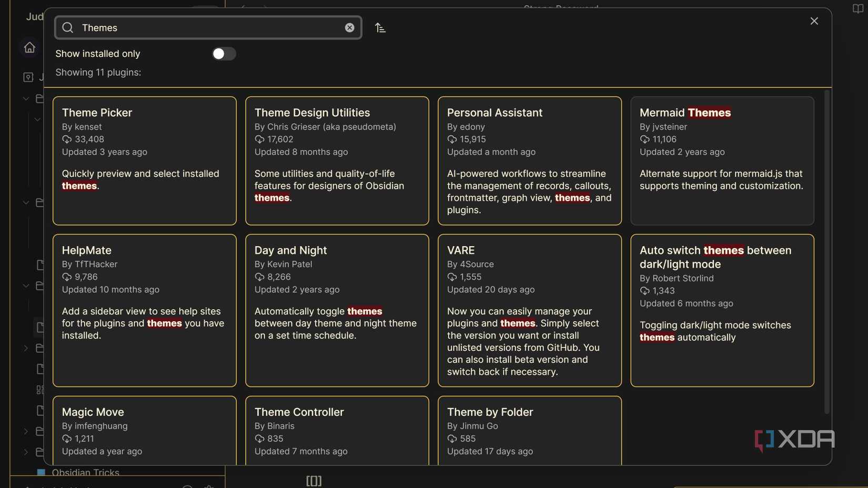Click 'By TfTHacker' author text
This screenshot has height=488, width=868.
pyautogui.click(x=89, y=264)
